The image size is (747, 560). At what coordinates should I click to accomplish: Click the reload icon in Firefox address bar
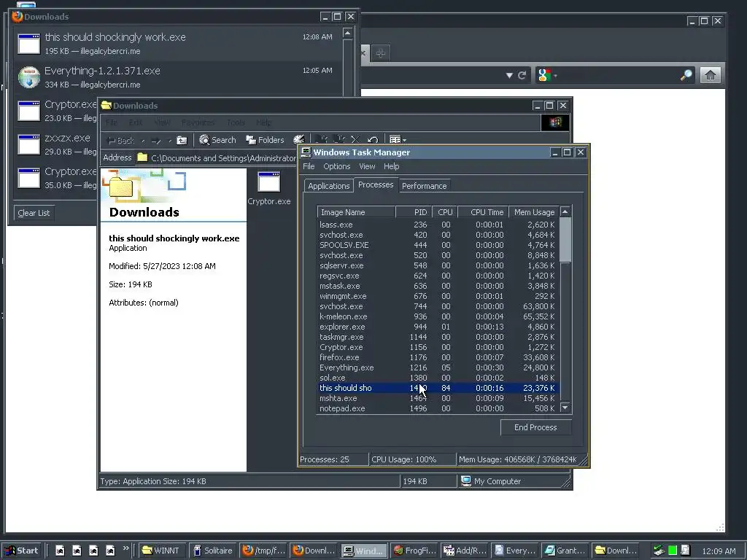tap(522, 75)
